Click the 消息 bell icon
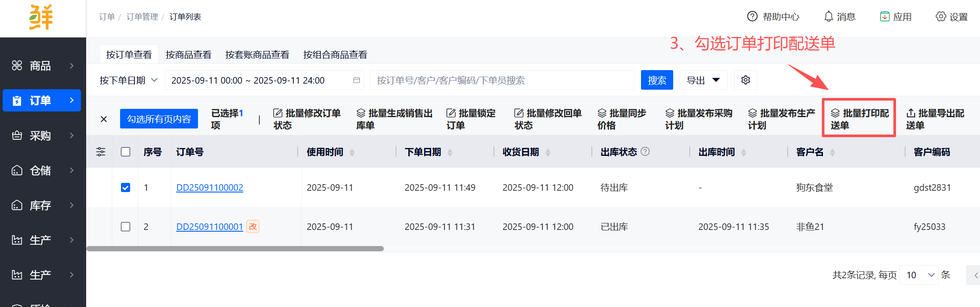Image resolution: width=980 pixels, height=307 pixels. [829, 17]
